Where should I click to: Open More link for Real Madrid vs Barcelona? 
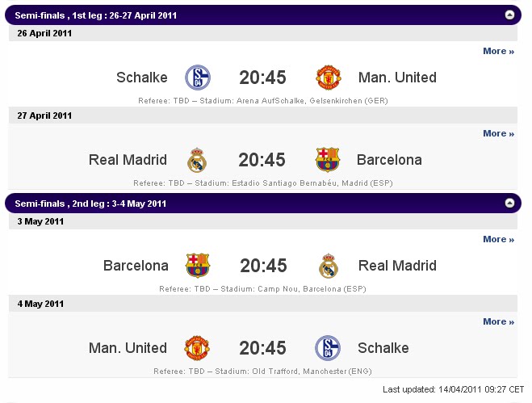click(498, 133)
